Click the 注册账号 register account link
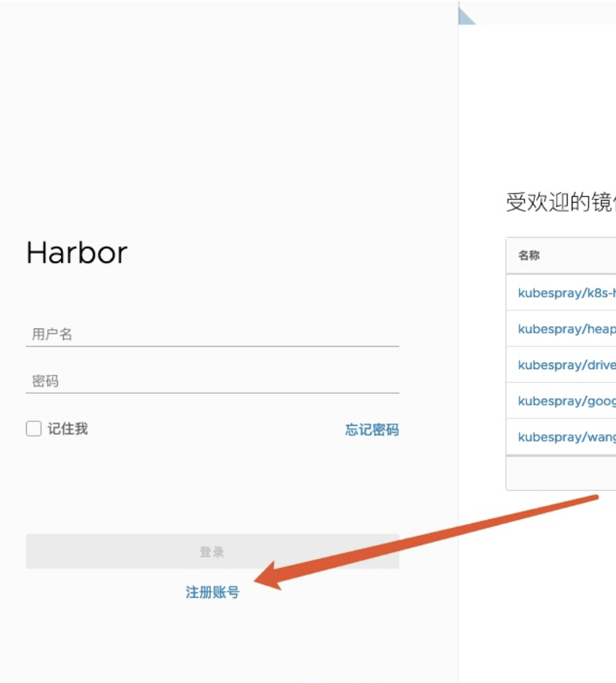Image resolution: width=616 pixels, height=683 pixels. pyautogui.click(x=212, y=592)
